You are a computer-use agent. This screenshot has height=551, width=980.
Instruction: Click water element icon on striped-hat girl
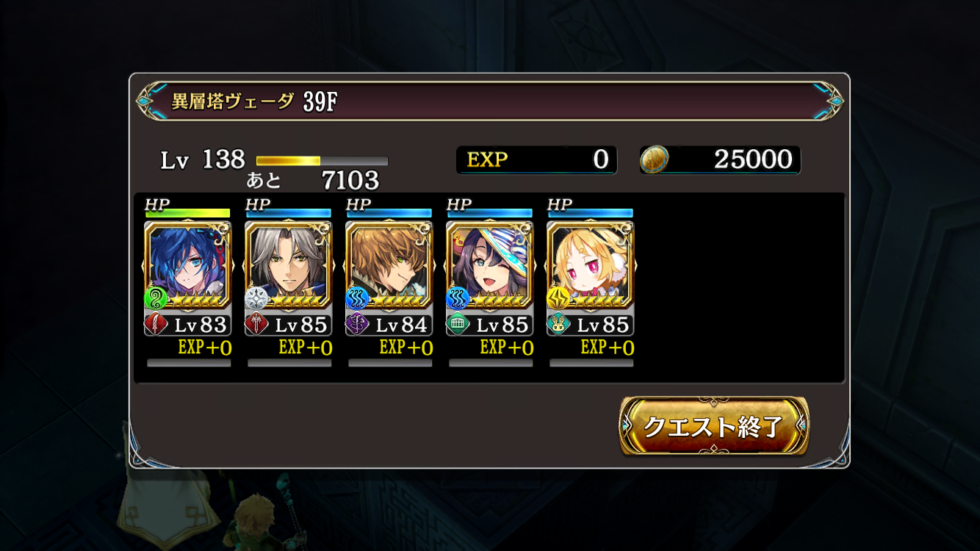click(458, 298)
